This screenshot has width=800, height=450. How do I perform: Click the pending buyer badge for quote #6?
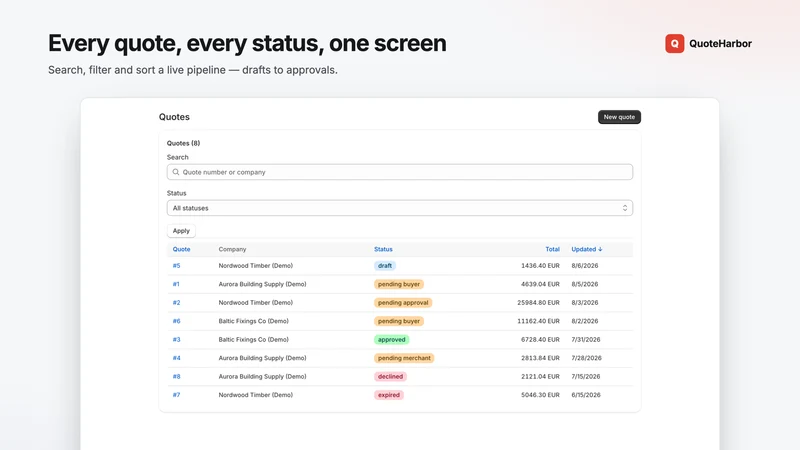pyautogui.click(x=399, y=321)
